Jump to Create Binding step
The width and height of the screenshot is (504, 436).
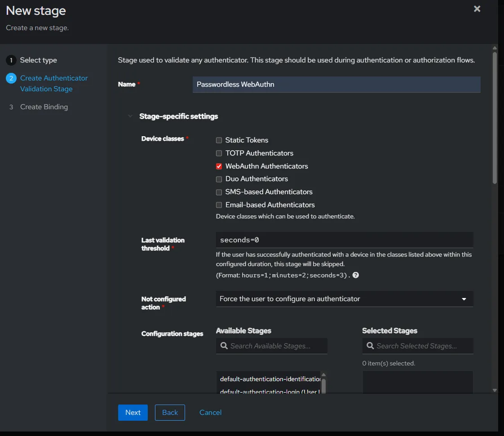point(44,107)
